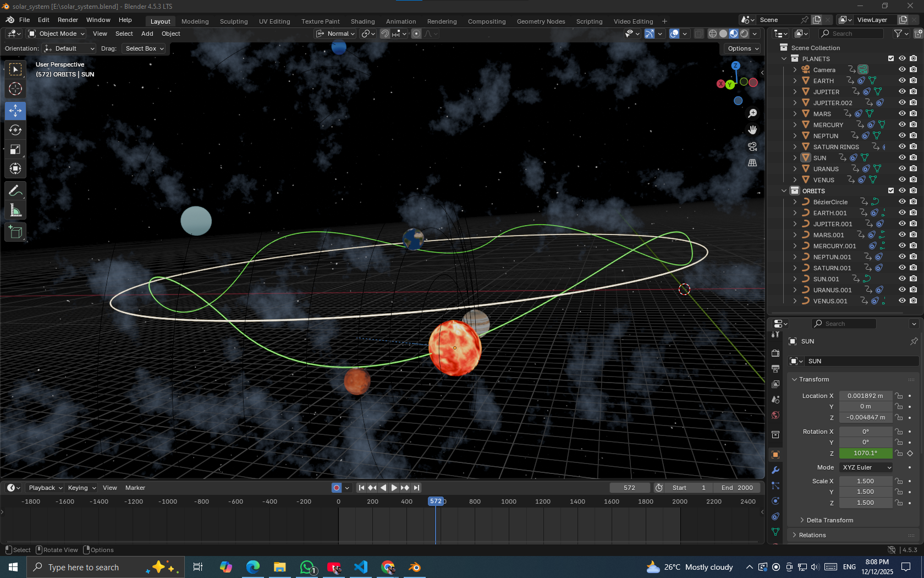Open the Render Properties tab
Viewport: 924px width, 578px height.
776,353
